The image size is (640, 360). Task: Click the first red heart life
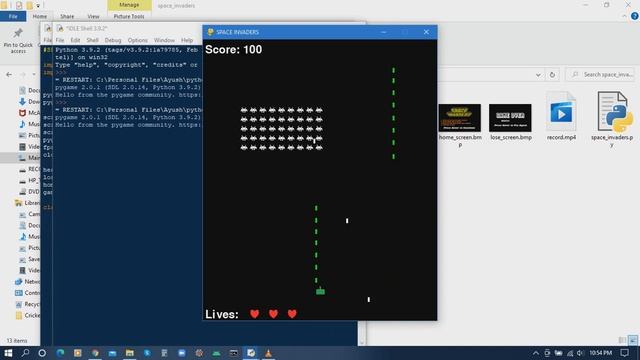(254, 313)
